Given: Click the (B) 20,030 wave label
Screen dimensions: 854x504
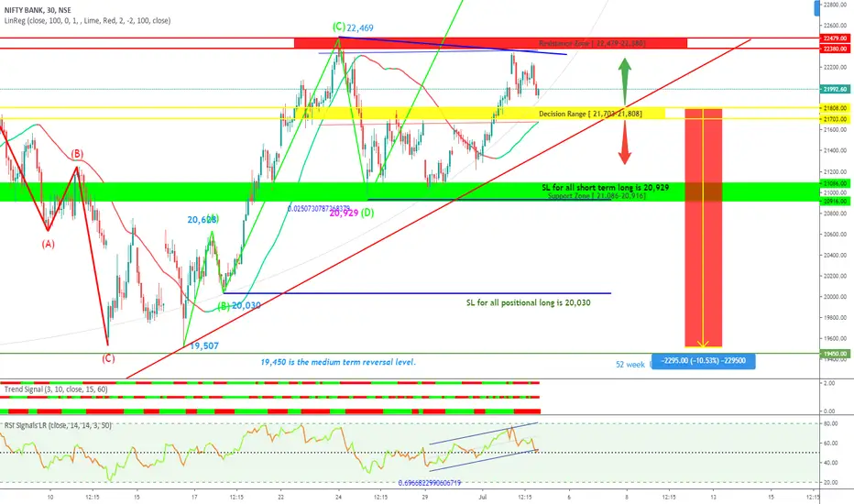Looking at the screenshot, I should (x=239, y=306).
